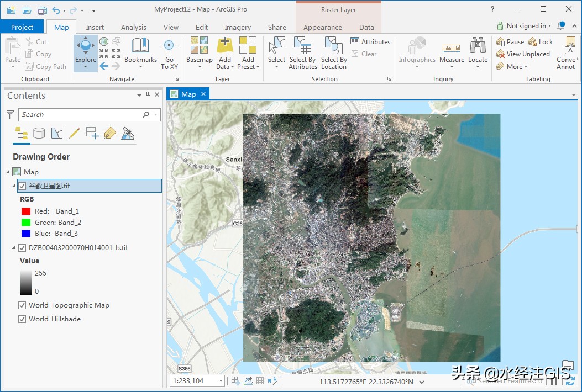Screen dimensions: 582x392
Task: Uncheck the World_Hillshade layer
Action: coord(22,319)
